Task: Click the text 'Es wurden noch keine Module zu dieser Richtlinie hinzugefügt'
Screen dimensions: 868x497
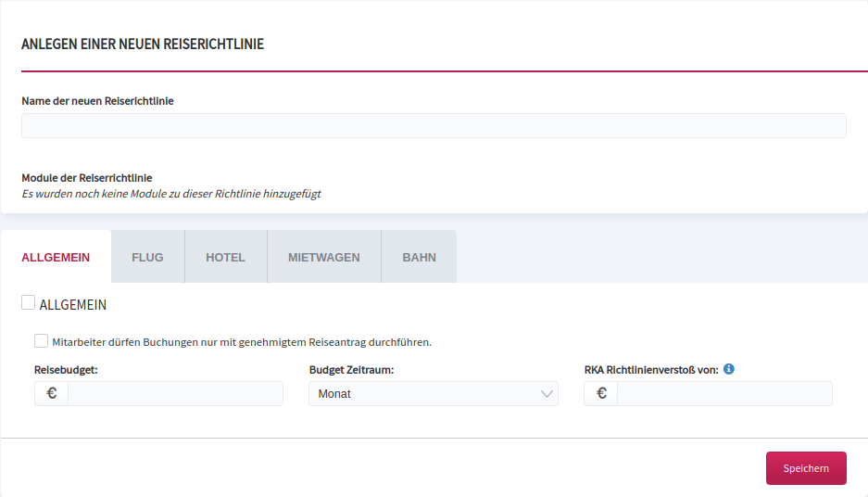Action: 171,194
